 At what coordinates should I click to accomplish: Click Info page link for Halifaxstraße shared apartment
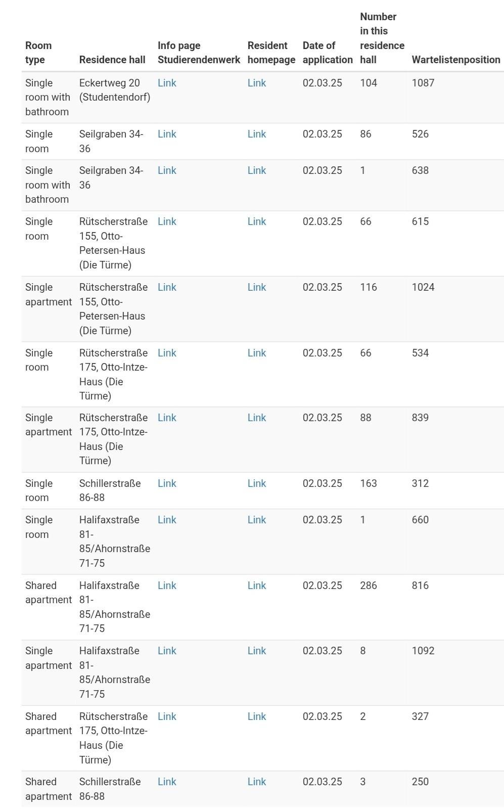[x=167, y=585]
